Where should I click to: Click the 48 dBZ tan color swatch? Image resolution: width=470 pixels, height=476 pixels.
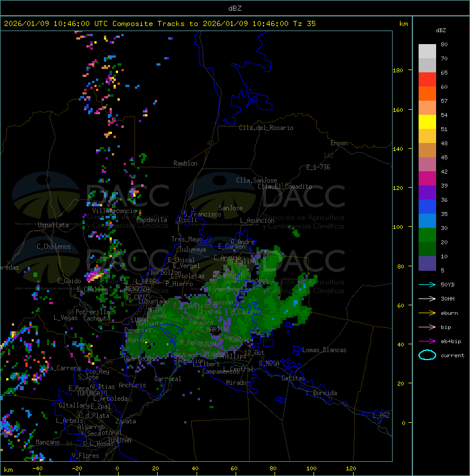click(x=427, y=150)
